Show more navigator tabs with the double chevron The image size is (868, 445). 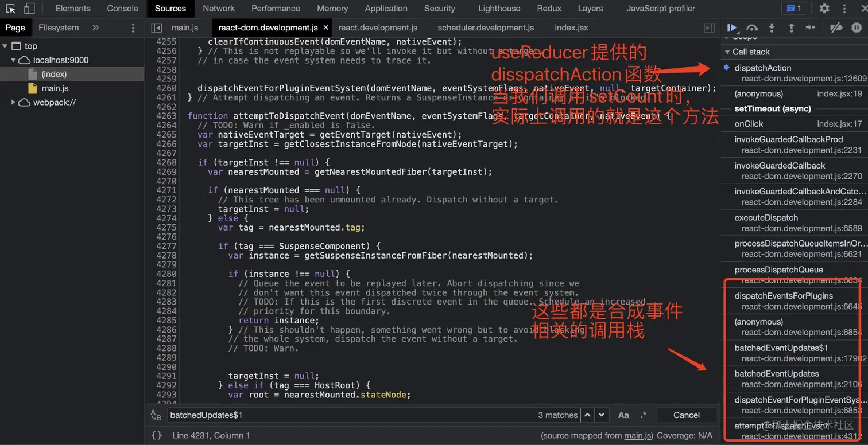coord(95,28)
